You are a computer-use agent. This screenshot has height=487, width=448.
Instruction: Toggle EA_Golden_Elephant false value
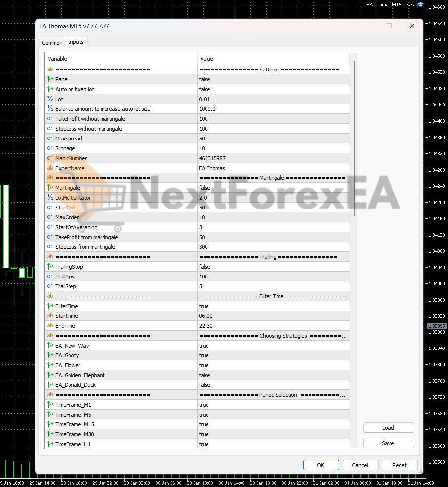(x=273, y=375)
